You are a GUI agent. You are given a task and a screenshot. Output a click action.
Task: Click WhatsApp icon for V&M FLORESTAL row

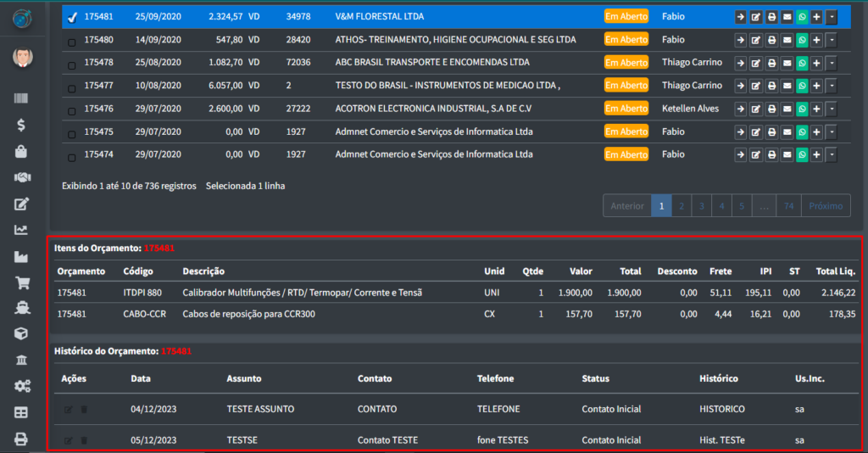pyautogui.click(x=802, y=17)
